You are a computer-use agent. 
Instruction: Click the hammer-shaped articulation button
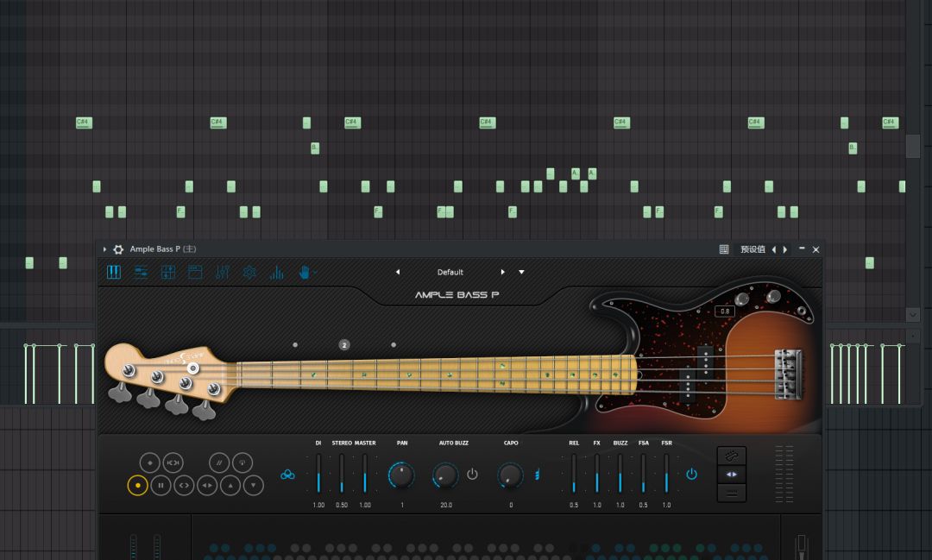click(x=242, y=462)
